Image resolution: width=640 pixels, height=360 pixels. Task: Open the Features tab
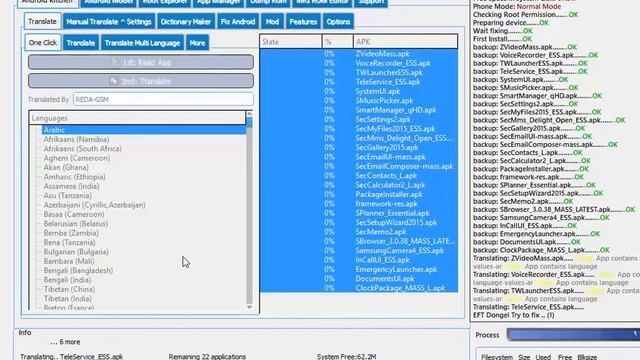(303, 22)
